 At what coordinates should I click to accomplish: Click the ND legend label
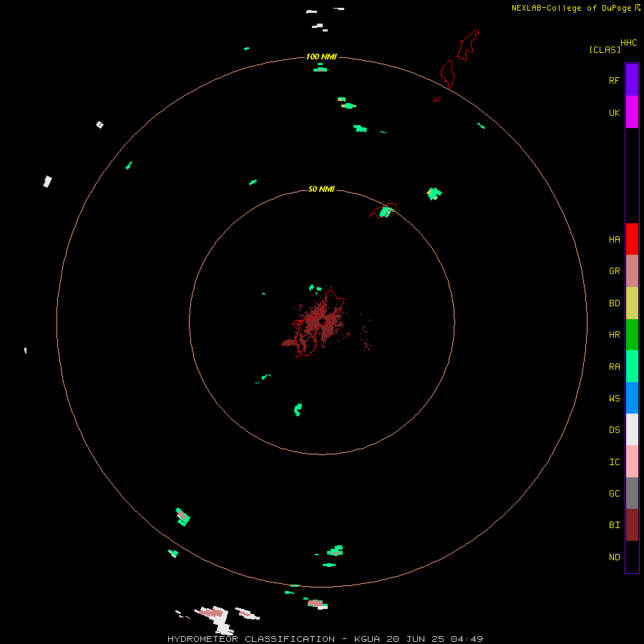(x=614, y=557)
